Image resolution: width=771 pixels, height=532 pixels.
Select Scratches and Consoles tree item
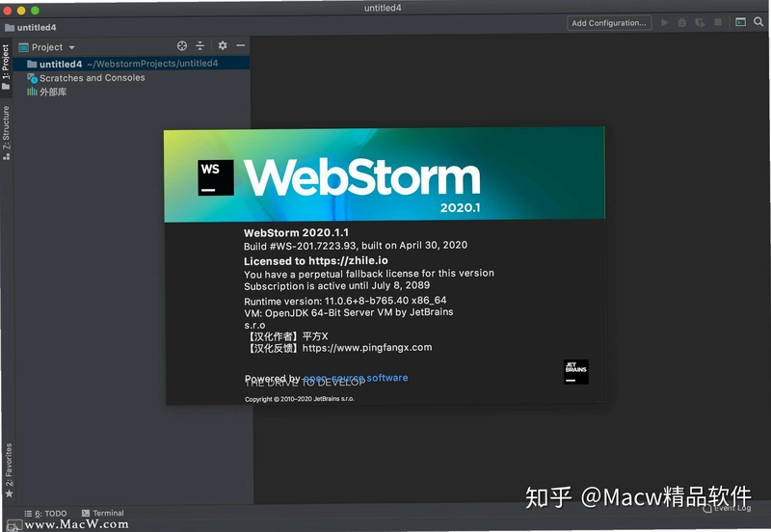pos(87,78)
